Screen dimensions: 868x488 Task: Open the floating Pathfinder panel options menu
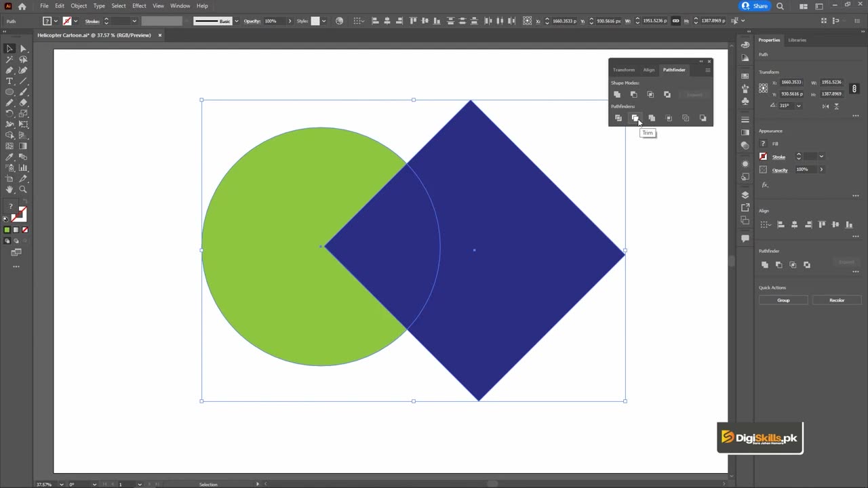coord(707,70)
